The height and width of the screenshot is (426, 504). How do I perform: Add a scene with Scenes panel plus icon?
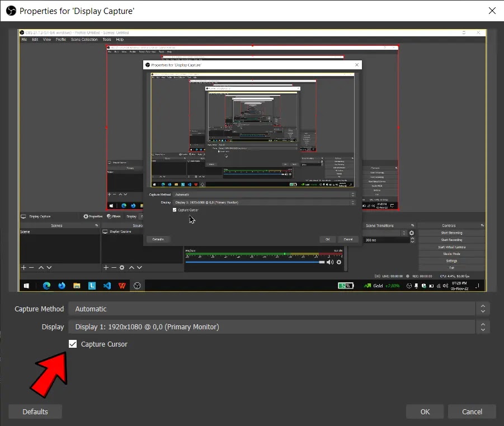23,267
